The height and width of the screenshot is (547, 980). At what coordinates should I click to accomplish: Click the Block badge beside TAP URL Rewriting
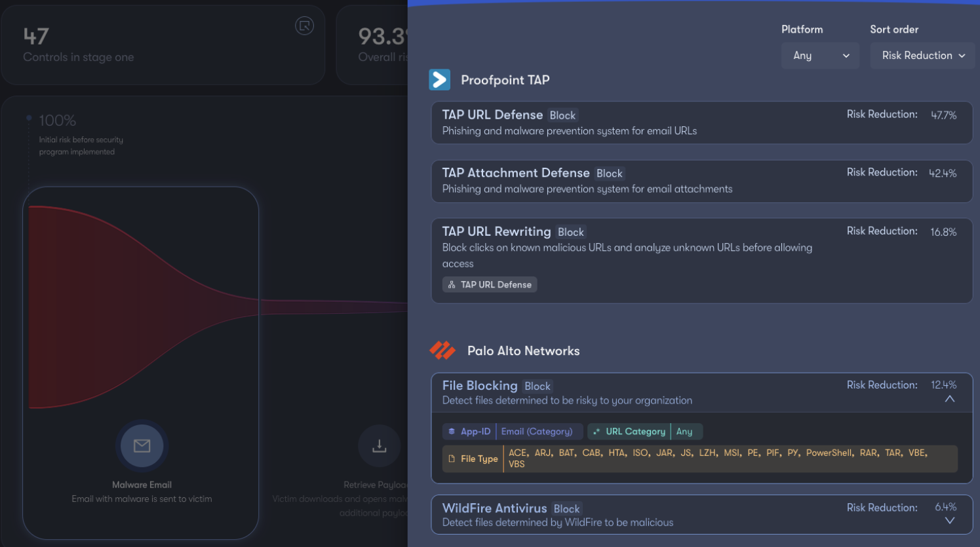571,232
